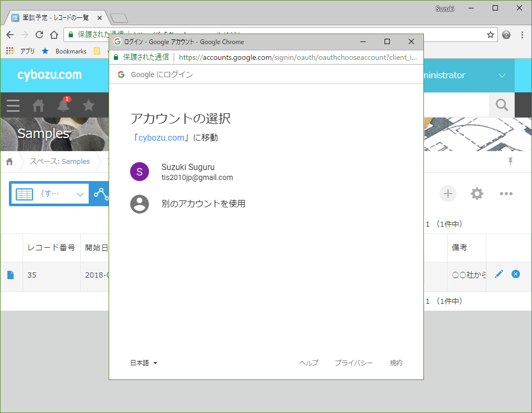The height and width of the screenshot is (413, 532).
Task: Open the プライバシー link
Action: pyautogui.click(x=354, y=363)
